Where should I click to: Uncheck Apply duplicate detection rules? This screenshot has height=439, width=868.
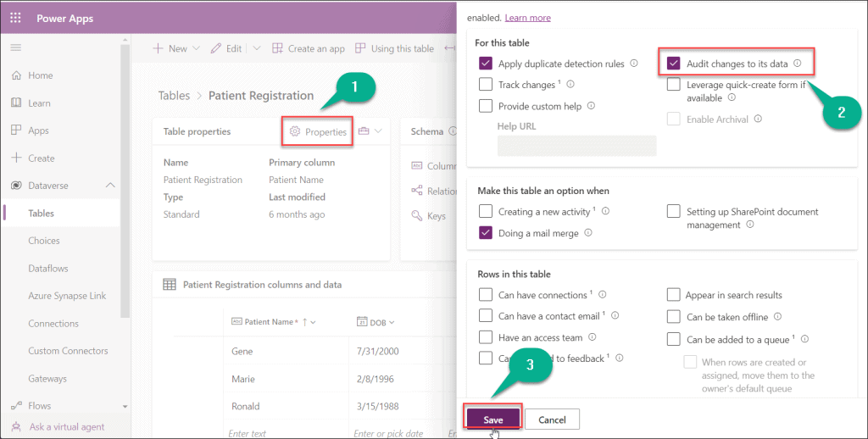click(486, 63)
